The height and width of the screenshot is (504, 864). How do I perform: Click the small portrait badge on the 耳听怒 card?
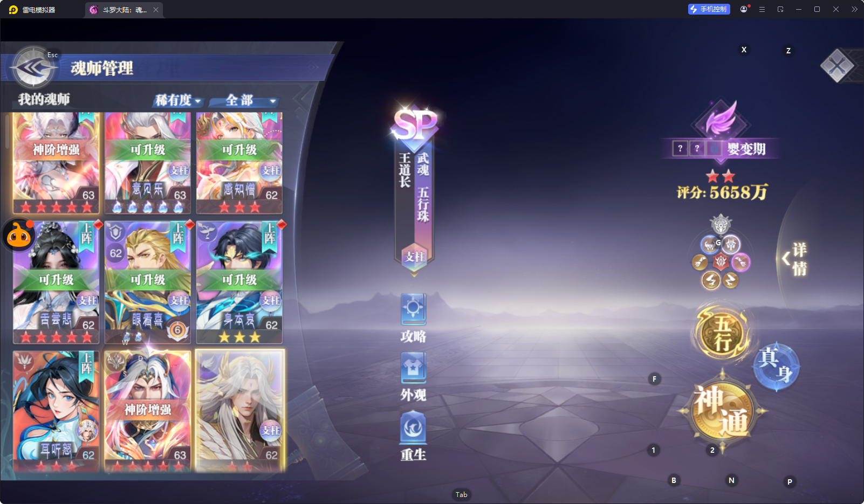87,431
